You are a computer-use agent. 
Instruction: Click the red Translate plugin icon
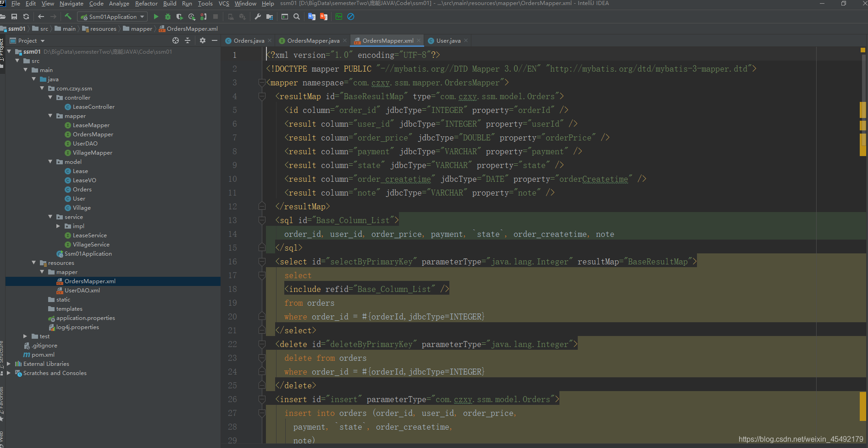tap(324, 17)
